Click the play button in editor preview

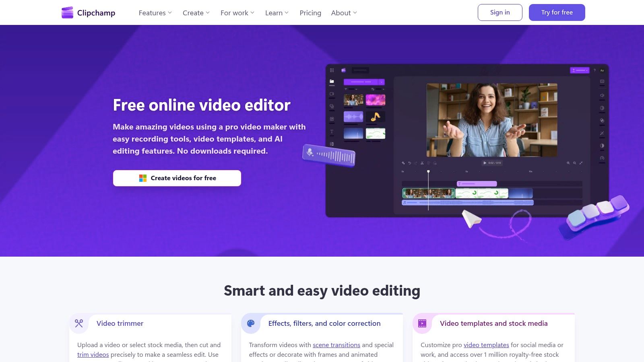pos(485,163)
